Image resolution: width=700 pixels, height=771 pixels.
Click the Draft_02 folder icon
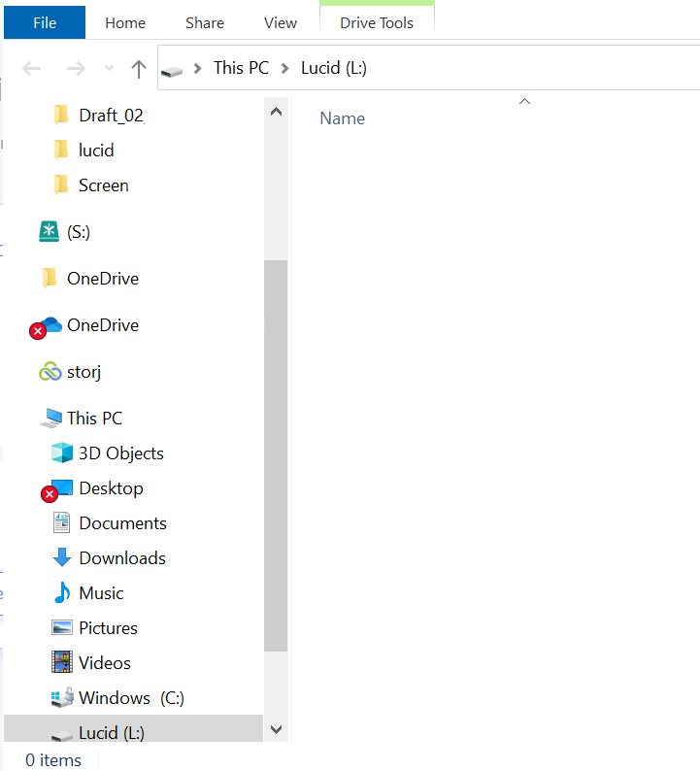[x=61, y=115]
